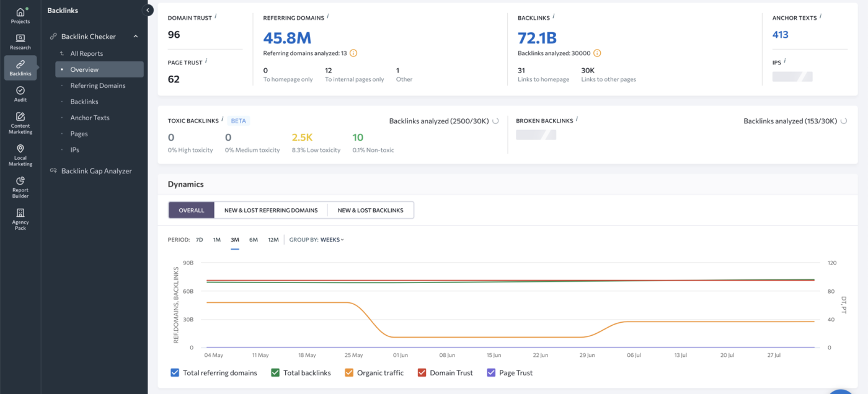Click the 31 links to homepage value
This screenshot has width=868, height=394.
coord(521,71)
